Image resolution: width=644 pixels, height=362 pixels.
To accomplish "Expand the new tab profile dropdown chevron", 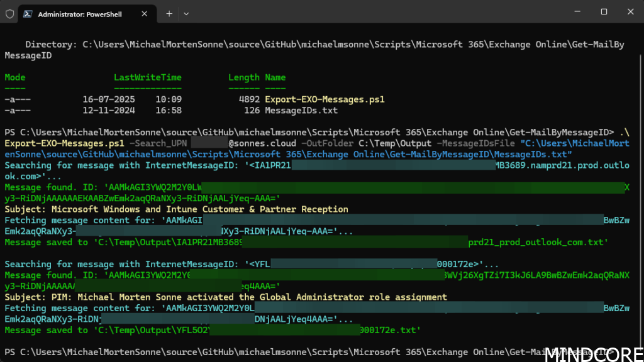I will (x=186, y=13).
